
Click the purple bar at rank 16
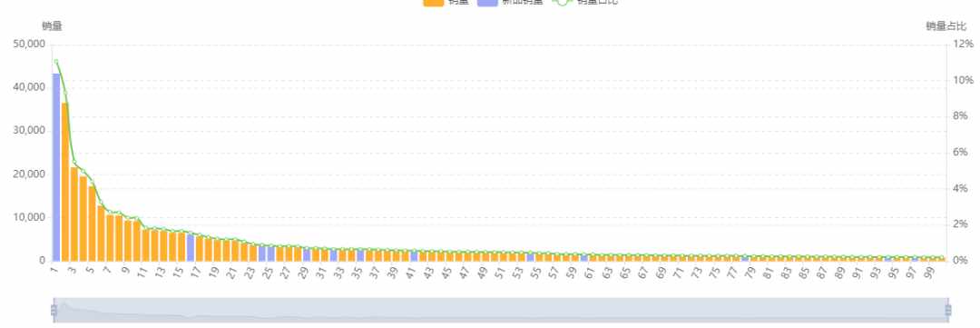[191, 247]
